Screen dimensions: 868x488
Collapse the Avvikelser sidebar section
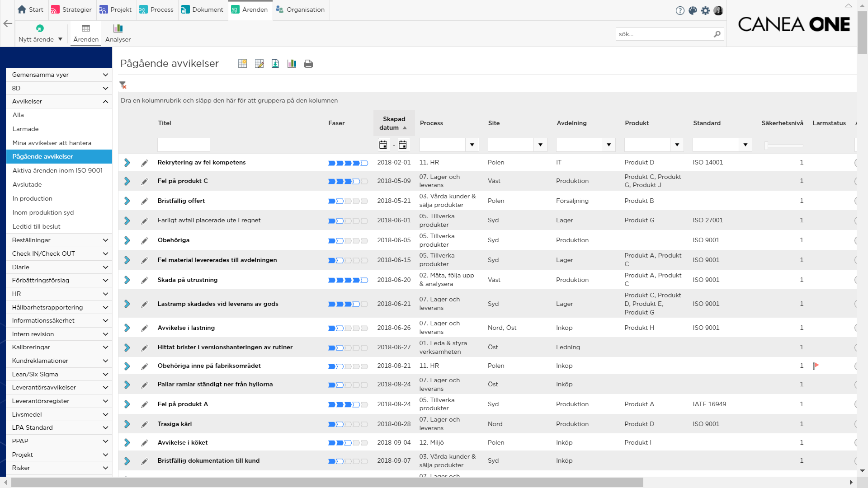pos(105,102)
